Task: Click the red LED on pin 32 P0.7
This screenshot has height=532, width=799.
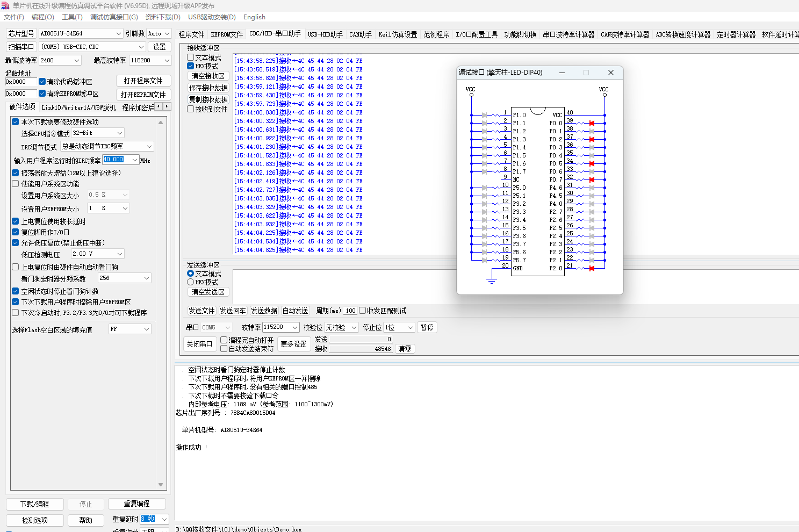Action: pyautogui.click(x=592, y=179)
